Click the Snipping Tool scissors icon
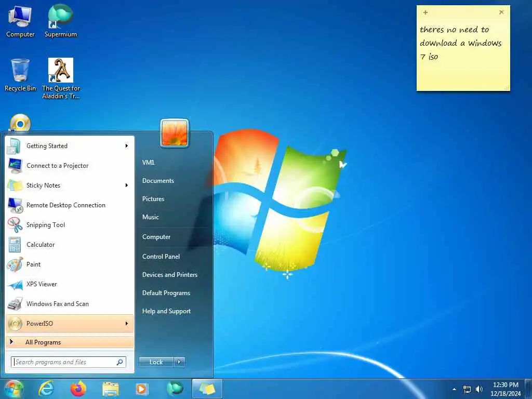This screenshot has width=532, height=399. click(x=15, y=225)
